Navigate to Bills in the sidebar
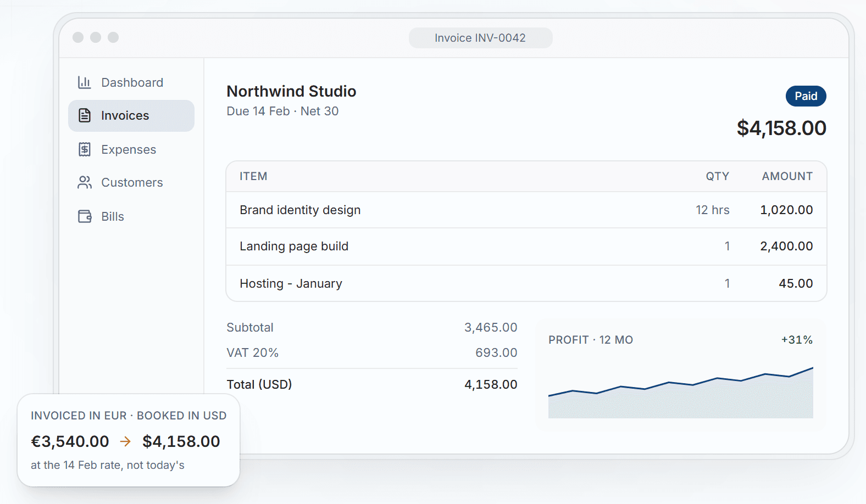 131,216
